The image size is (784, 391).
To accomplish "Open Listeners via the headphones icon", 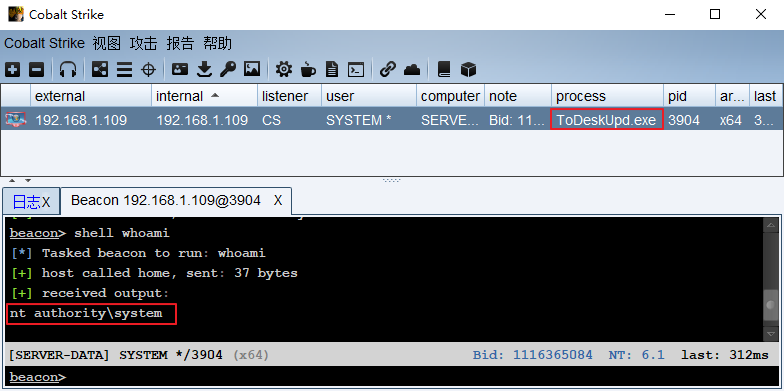I will pos(68,70).
